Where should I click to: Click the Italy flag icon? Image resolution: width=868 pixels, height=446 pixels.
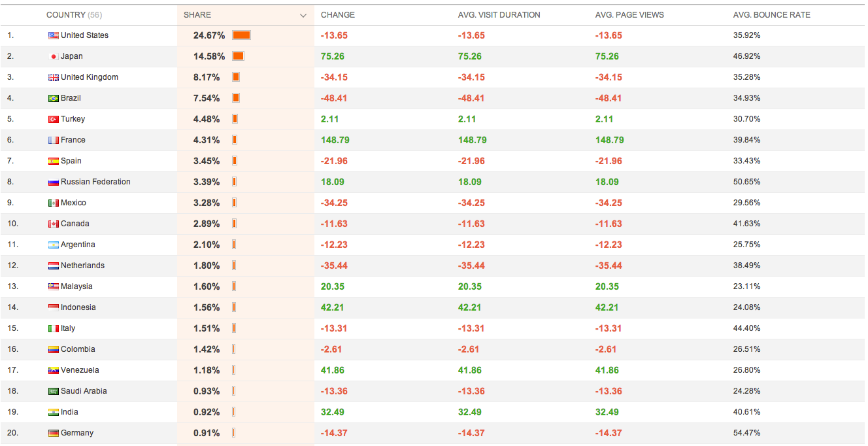[x=54, y=328]
